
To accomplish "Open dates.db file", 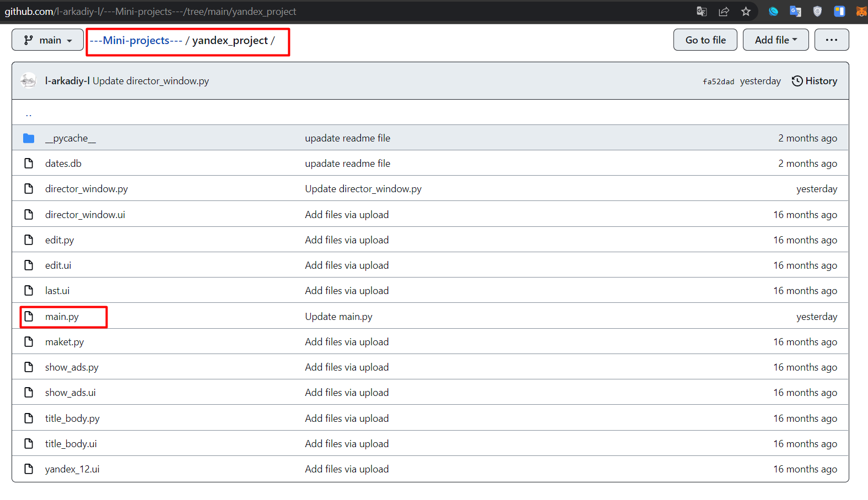I will pos(63,164).
